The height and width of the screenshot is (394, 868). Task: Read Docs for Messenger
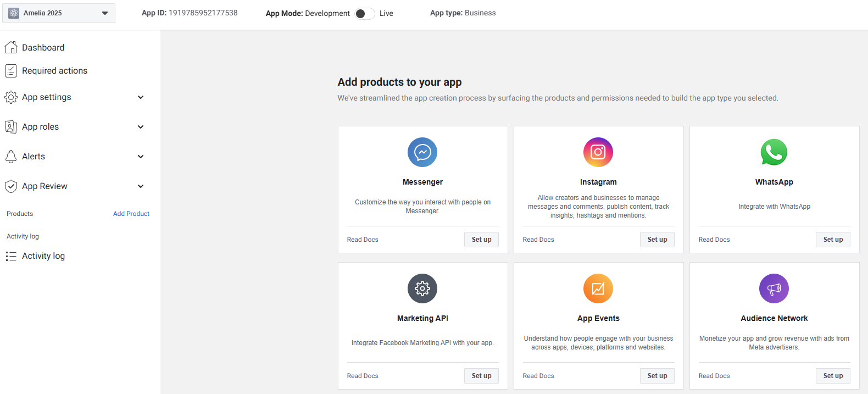(x=363, y=240)
